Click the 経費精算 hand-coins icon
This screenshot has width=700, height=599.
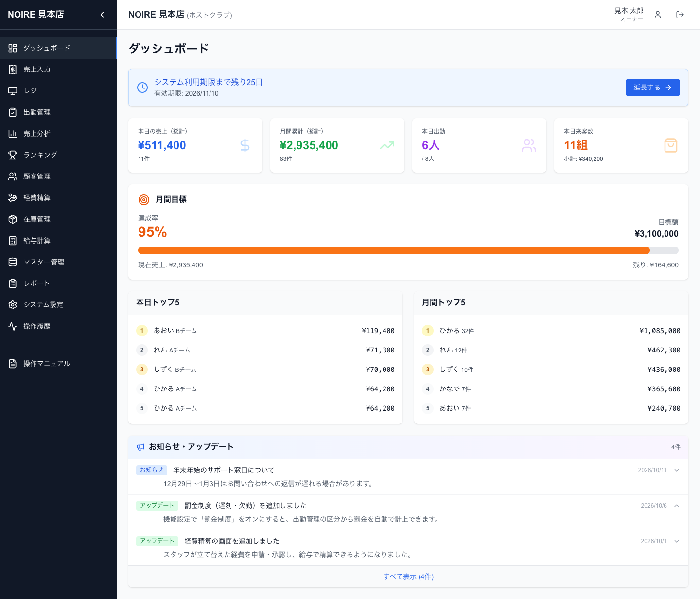point(13,198)
